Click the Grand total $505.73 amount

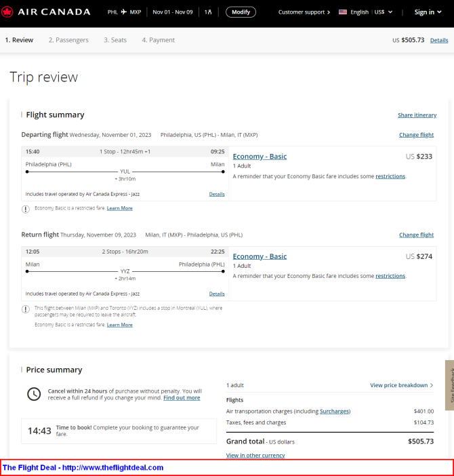421,441
